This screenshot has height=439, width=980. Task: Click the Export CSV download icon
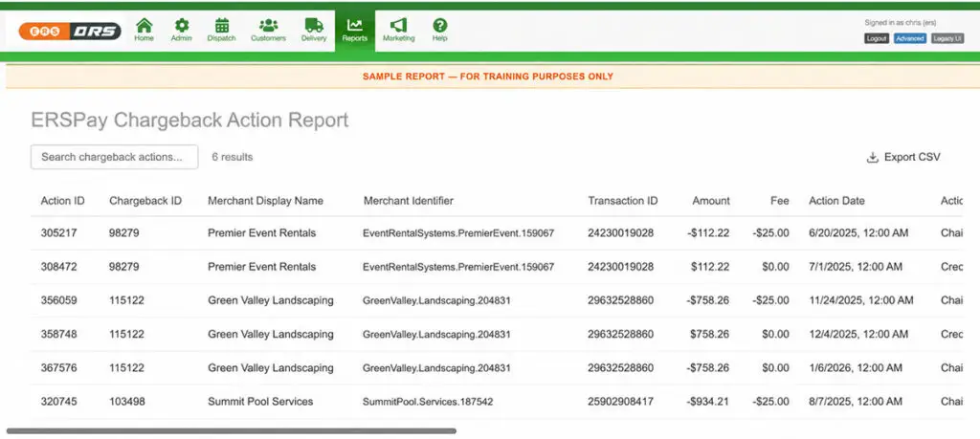click(873, 158)
